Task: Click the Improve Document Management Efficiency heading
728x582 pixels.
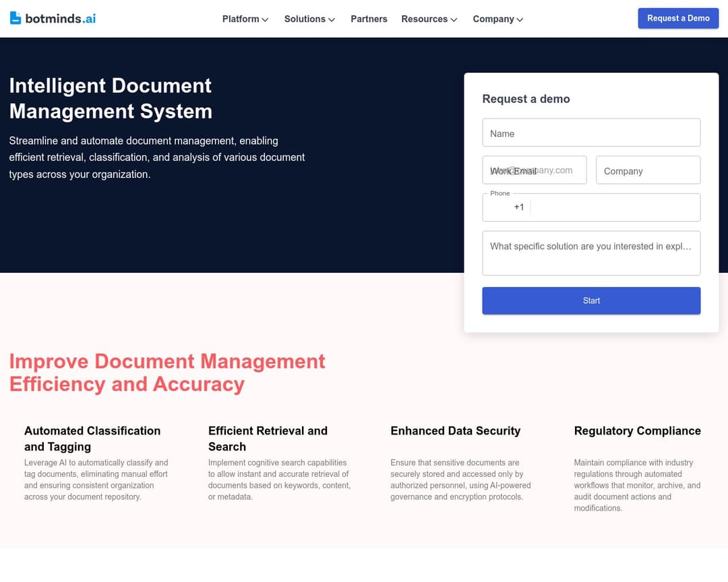Action: [x=167, y=373]
